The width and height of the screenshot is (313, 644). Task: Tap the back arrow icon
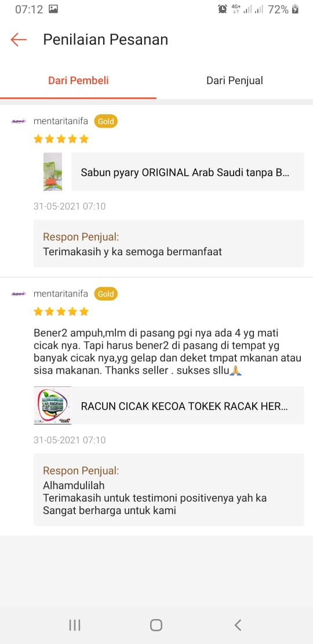coord(19,40)
